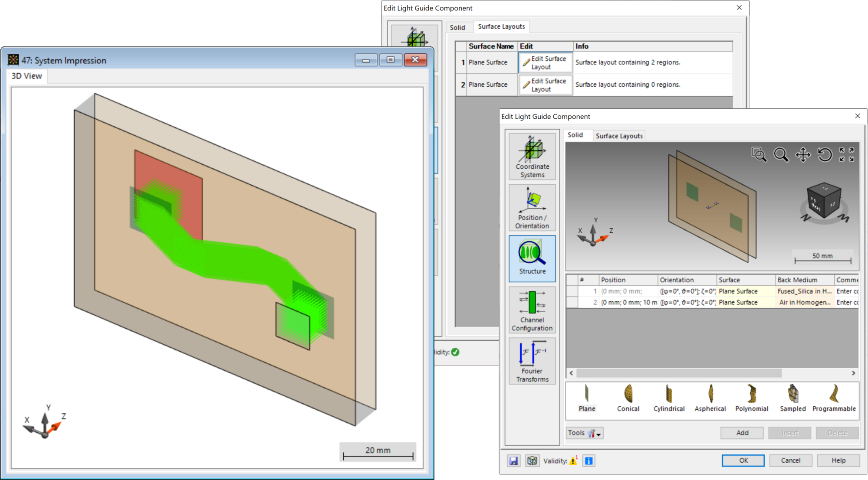This screenshot has width=868, height=480.
Task: Click the Add button
Action: pyautogui.click(x=742, y=433)
